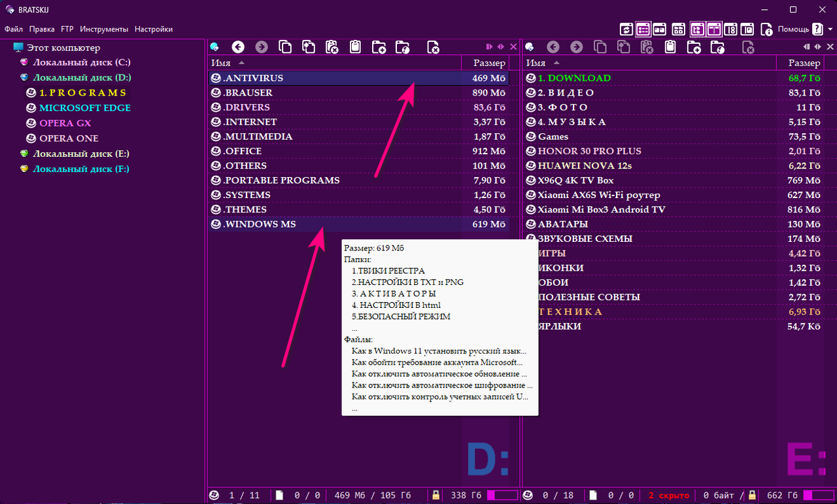Open the Настройки menu
This screenshot has height=504, width=837.
click(x=154, y=29)
